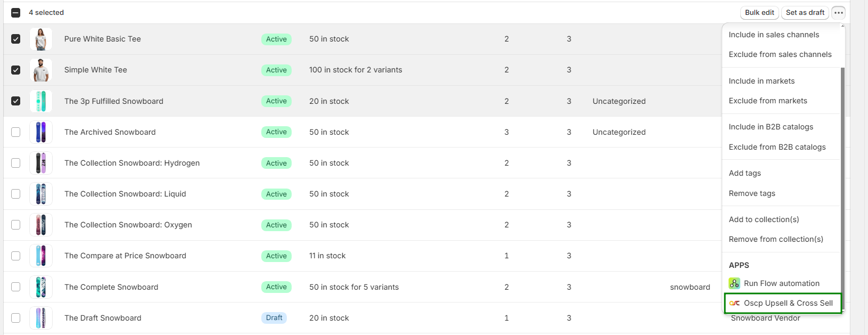Screen dimensions: 868x335
Task: Uncheck the Pure White Basic Tee checkbox
Action: coord(16,39)
